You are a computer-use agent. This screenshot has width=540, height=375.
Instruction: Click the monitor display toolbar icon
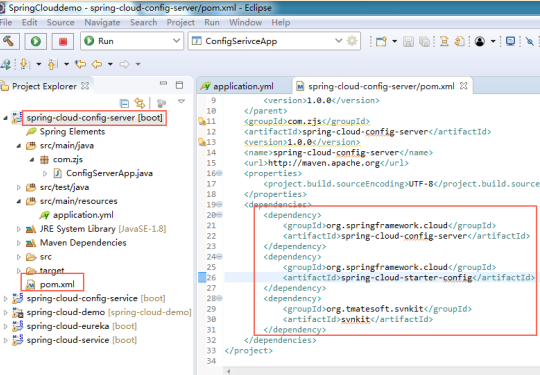(510, 41)
